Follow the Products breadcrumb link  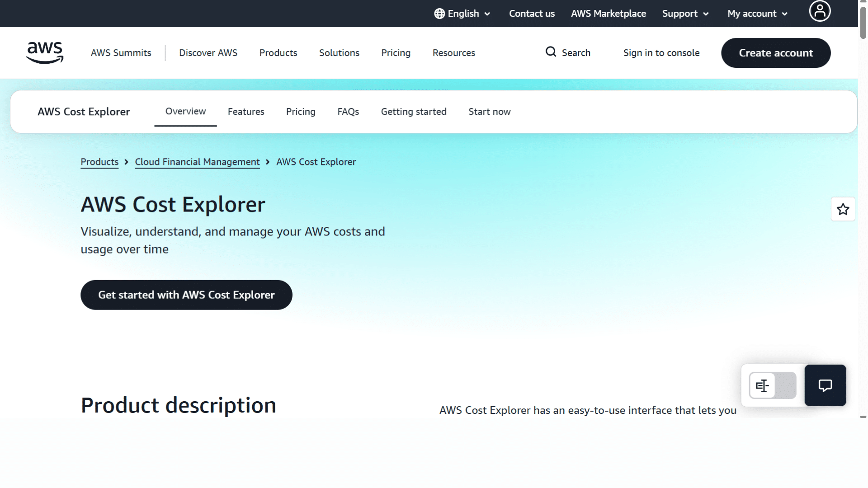coord(99,162)
